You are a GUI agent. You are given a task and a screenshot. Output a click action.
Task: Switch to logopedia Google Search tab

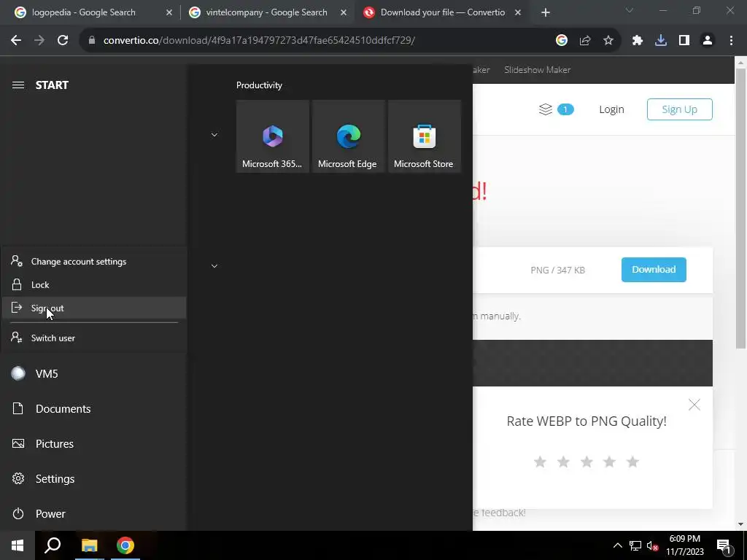(93, 12)
